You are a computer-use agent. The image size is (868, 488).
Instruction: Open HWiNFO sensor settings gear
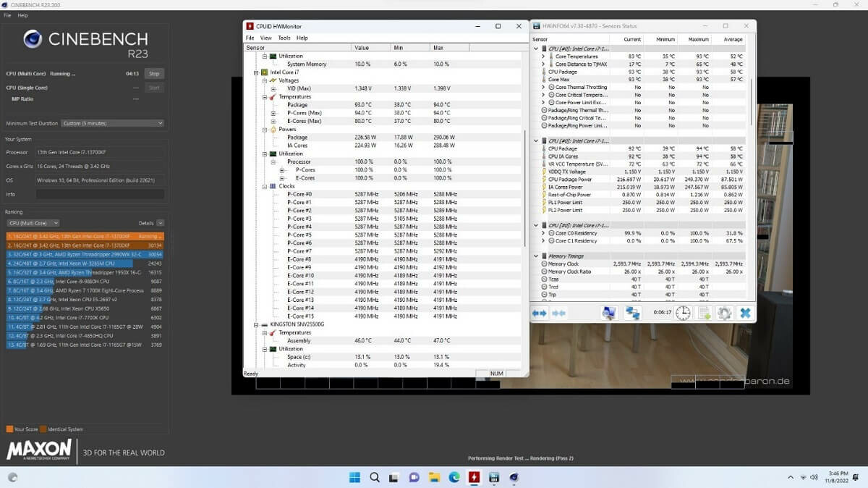[724, 313]
